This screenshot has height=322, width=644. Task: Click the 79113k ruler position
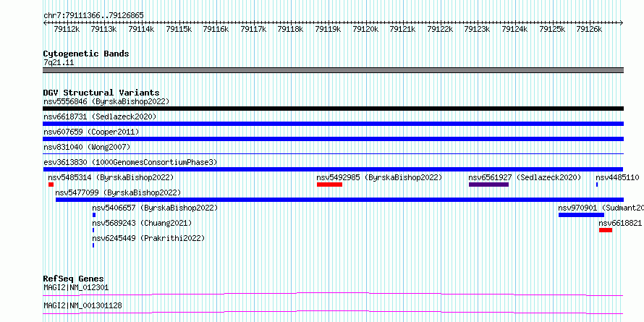point(104,29)
